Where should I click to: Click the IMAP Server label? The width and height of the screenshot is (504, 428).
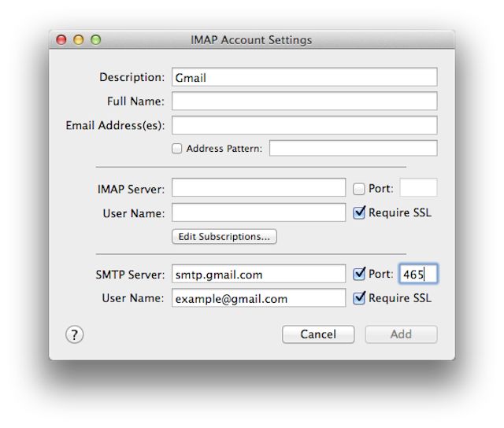pos(131,189)
